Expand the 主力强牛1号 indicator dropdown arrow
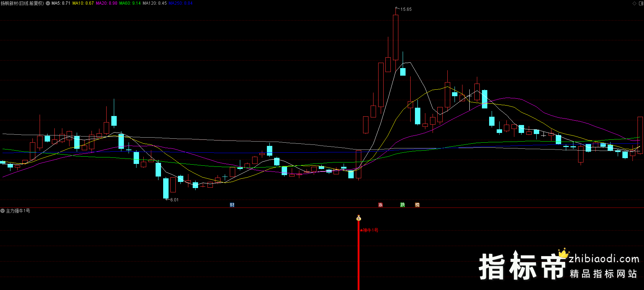The image size is (644, 290). [x=3, y=211]
